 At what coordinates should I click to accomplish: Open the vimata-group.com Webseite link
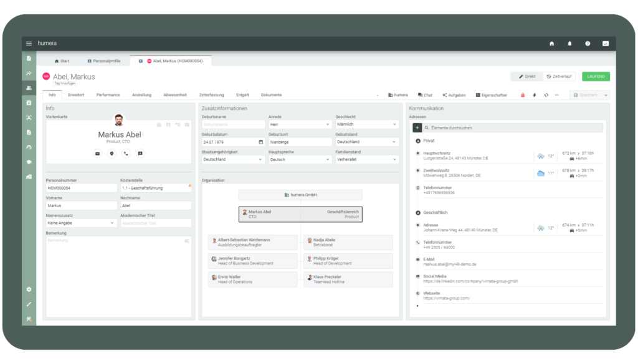click(446, 298)
